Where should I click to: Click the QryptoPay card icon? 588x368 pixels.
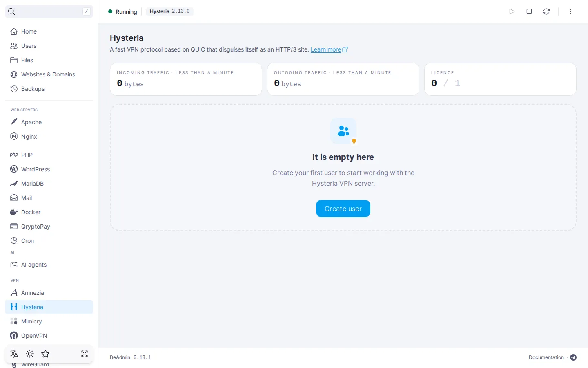click(14, 226)
